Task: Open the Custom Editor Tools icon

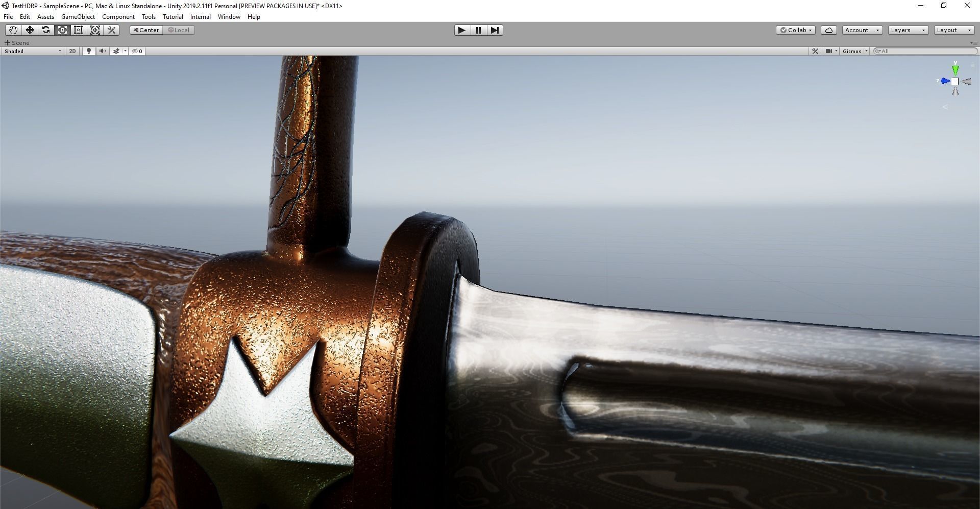Action: coord(112,30)
